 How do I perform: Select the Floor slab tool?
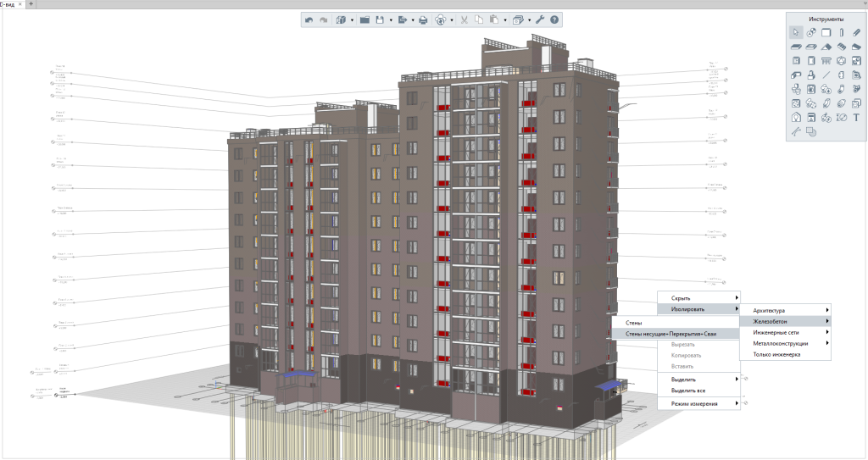(795, 47)
